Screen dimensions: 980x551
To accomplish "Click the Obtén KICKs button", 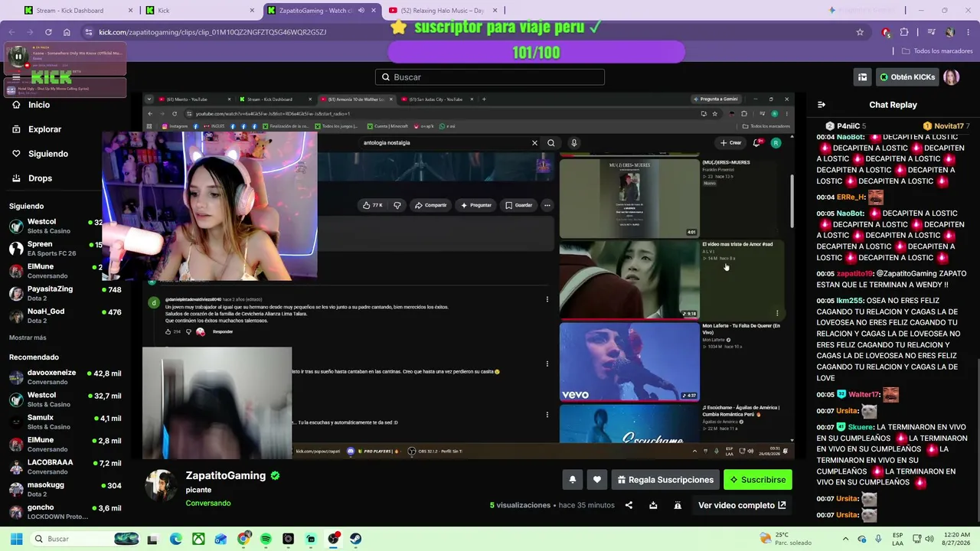I will [907, 77].
